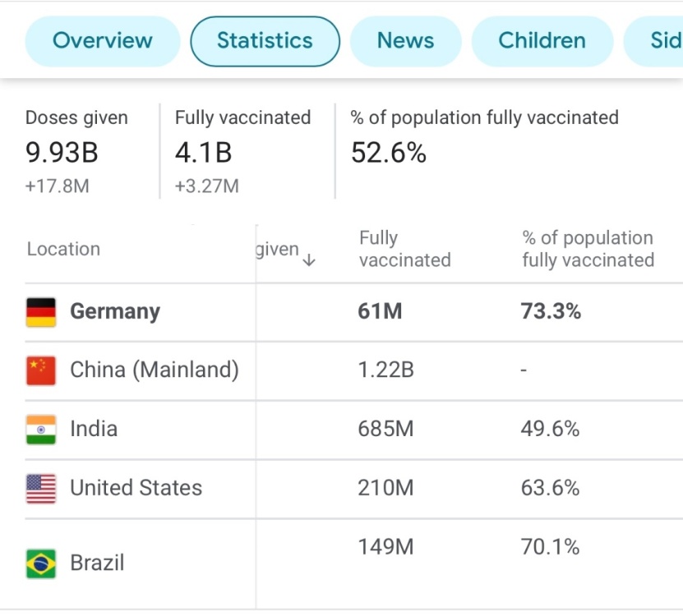
Task: Select United States in the table
Action: point(136,489)
